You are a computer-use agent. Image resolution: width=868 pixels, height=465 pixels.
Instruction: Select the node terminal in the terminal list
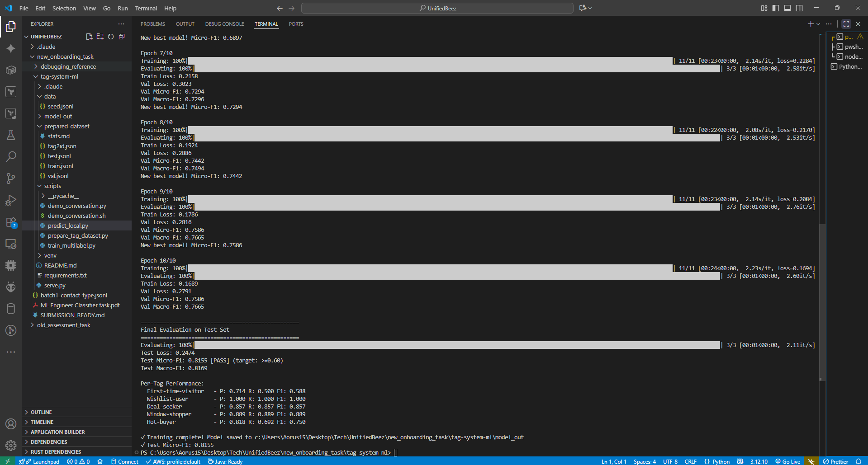[x=849, y=56]
